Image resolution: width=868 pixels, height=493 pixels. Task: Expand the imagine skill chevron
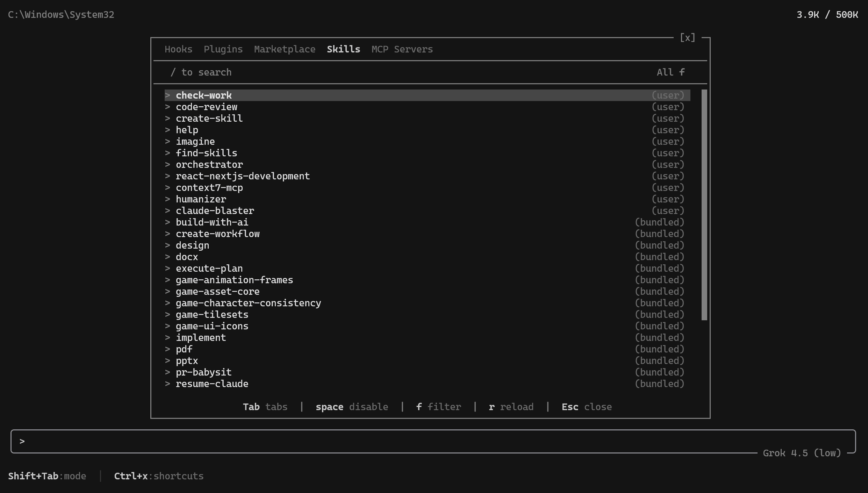click(167, 141)
